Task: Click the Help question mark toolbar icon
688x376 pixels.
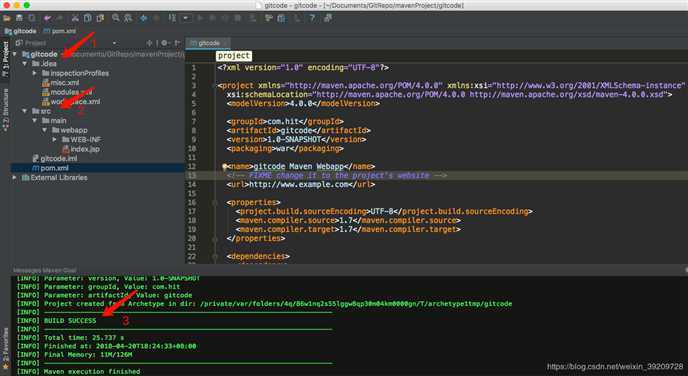Action: pos(312,18)
